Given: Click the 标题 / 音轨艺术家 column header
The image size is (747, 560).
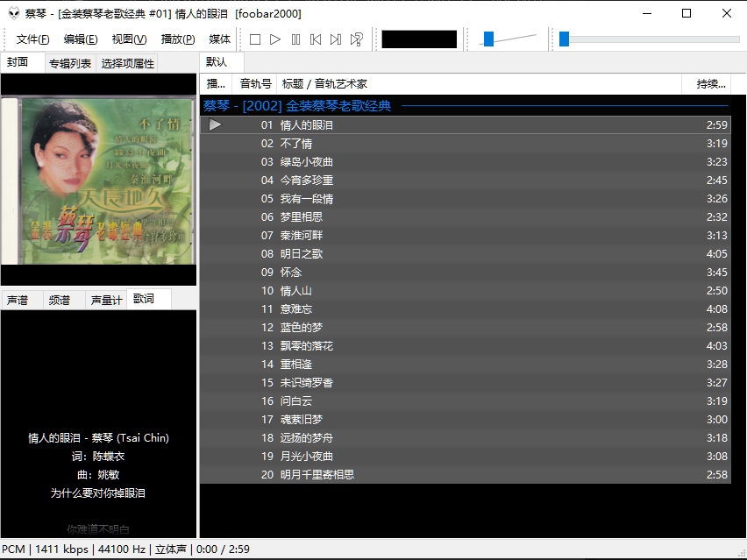Looking at the screenshot, I should coord(480,84).
